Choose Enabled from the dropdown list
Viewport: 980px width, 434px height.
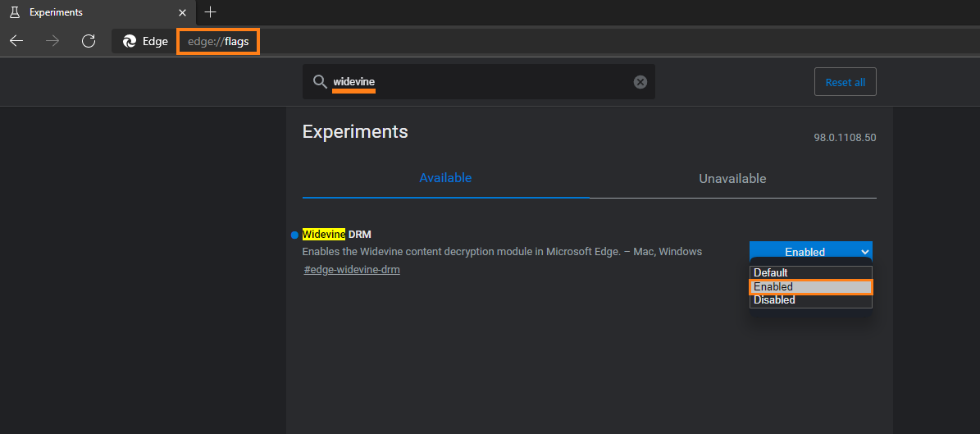click(810, 286)
